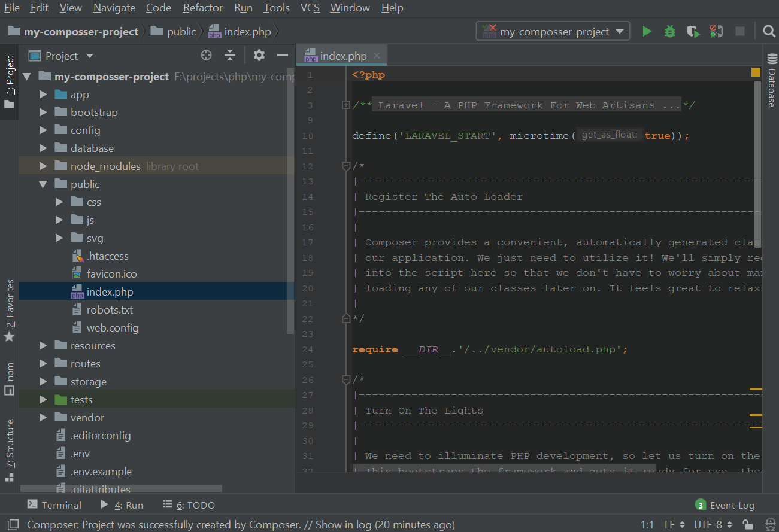Open the File menu

coord(12,8)
